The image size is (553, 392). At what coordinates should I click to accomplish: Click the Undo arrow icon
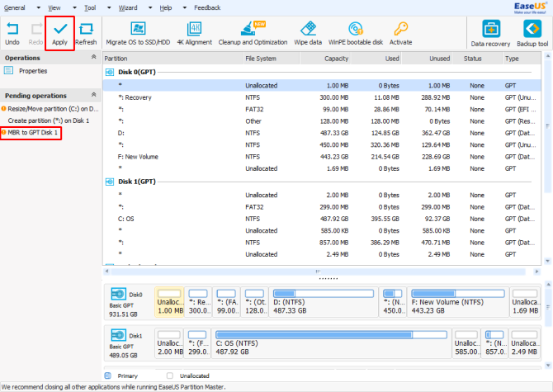click(x=12, y=29)
